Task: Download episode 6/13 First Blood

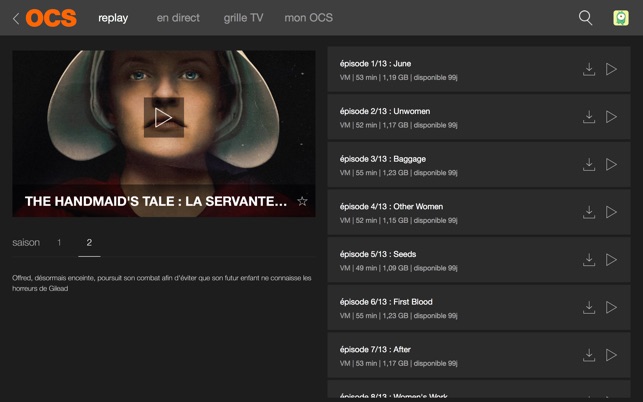Action: tap(589, 307)
